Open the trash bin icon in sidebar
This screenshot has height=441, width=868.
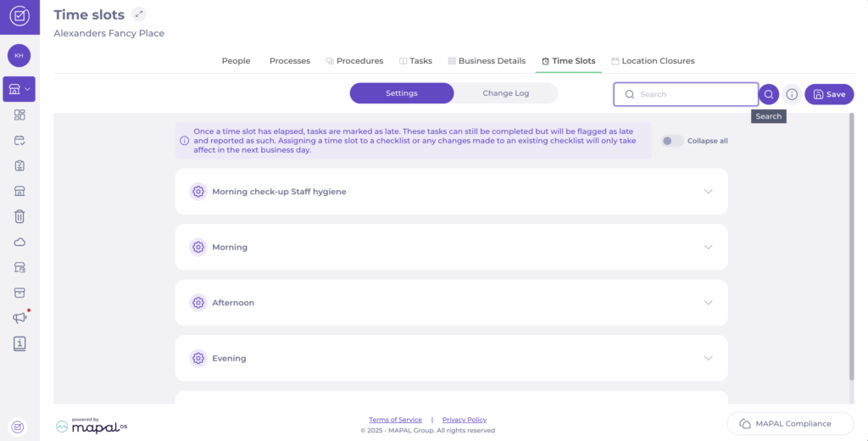tap(19, 216)
